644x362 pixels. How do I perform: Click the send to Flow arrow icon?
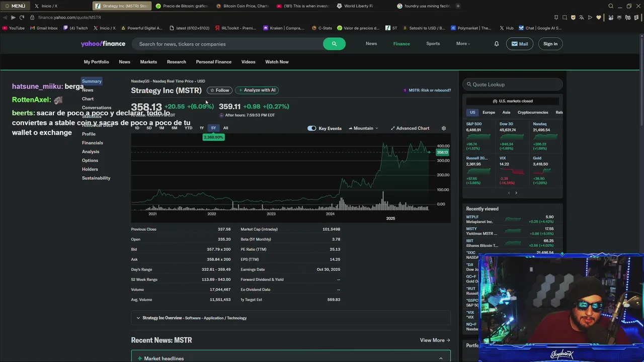(x=590, y=17)
